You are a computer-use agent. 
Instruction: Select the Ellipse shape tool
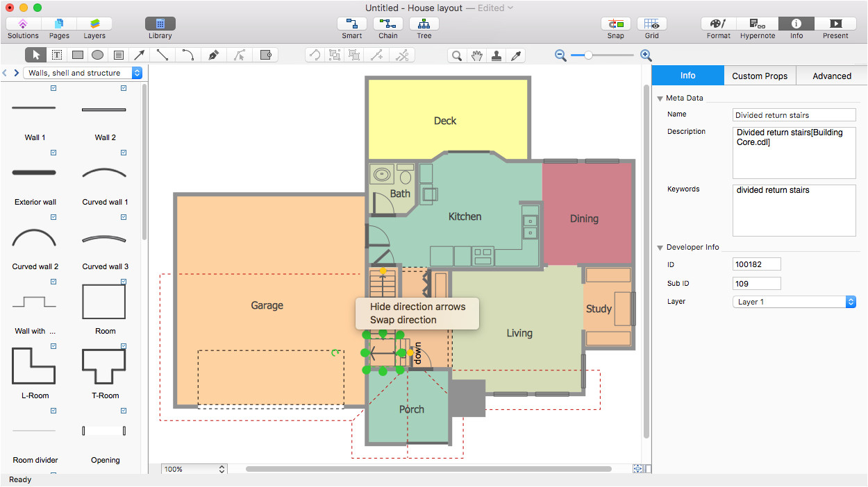click(98, 55)
